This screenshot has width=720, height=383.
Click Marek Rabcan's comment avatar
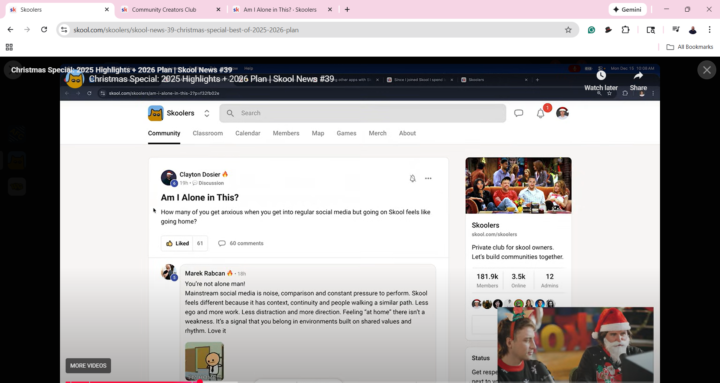click(x=169, y=271)
